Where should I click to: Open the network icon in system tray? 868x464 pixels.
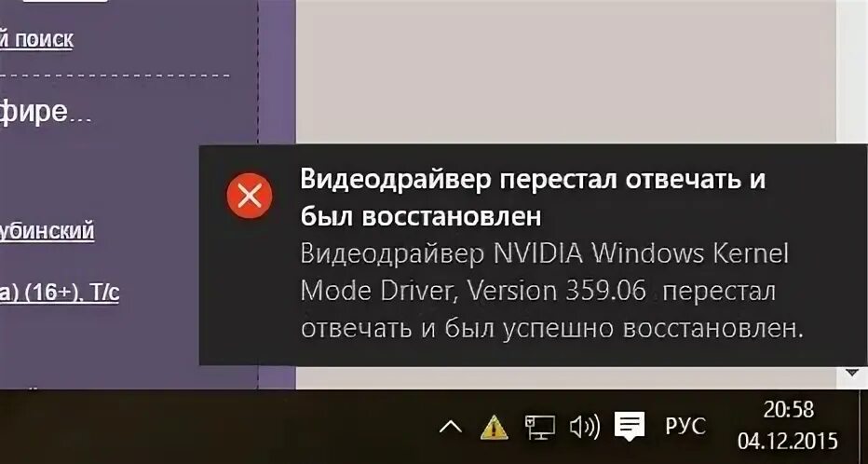(x=540, y=427)
